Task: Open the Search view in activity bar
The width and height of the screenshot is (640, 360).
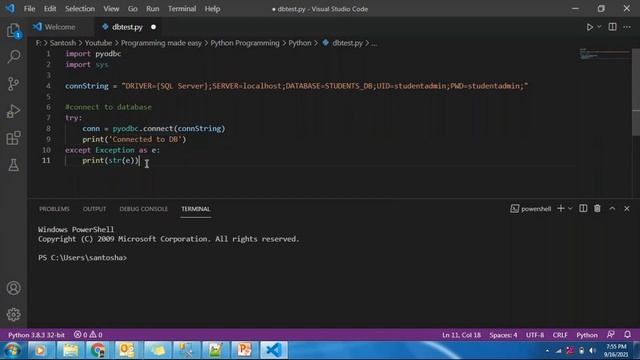Action: coord(13,57)
